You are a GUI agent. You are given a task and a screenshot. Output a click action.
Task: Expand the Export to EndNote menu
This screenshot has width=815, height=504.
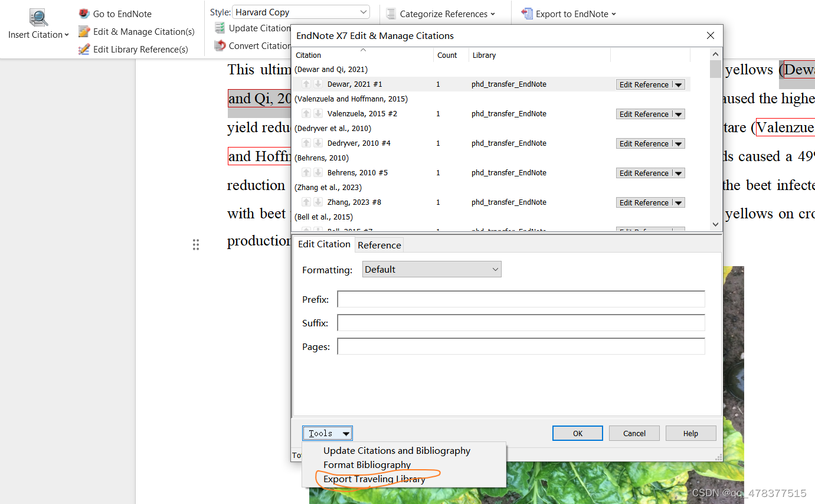click(x=614, y=14)
